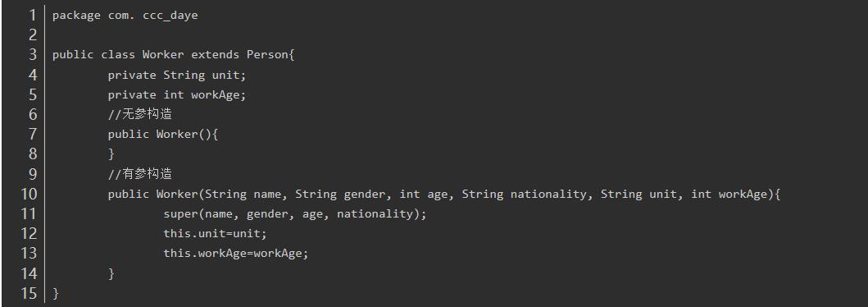
Task: Click final closing brace on line 15
Action: 56,293
